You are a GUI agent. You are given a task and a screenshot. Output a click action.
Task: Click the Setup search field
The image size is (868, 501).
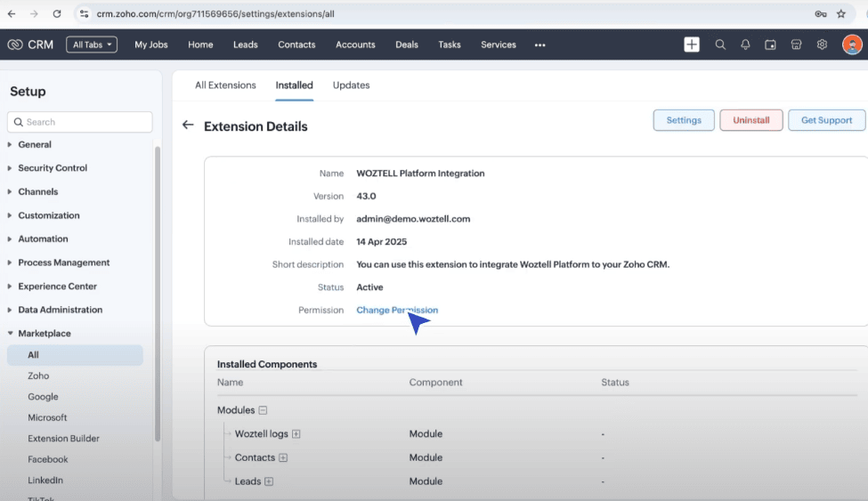[80, 122]
